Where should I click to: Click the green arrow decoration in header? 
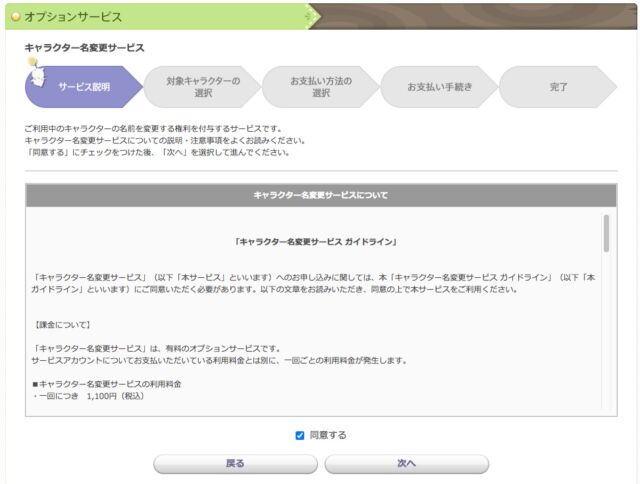(x=312, y=16)
